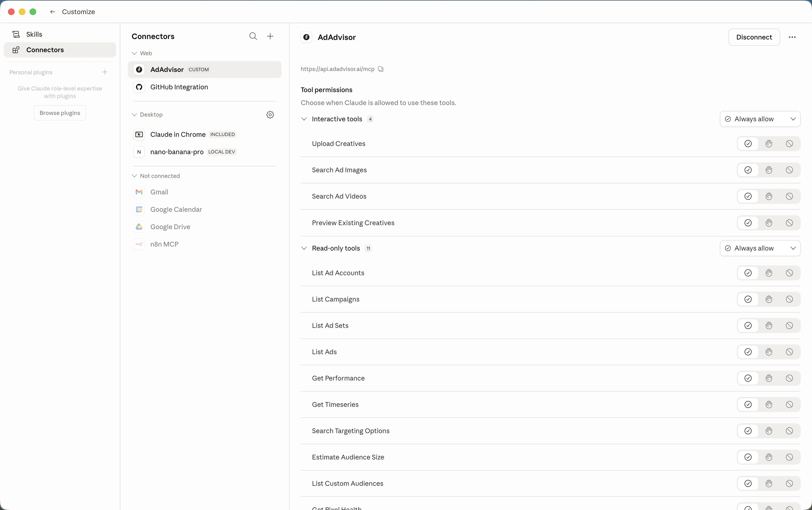Block the Search Ad Videos tool
The height and width of the screenshot is (510, 812).
pyautogui.click(x=789, y=196)
